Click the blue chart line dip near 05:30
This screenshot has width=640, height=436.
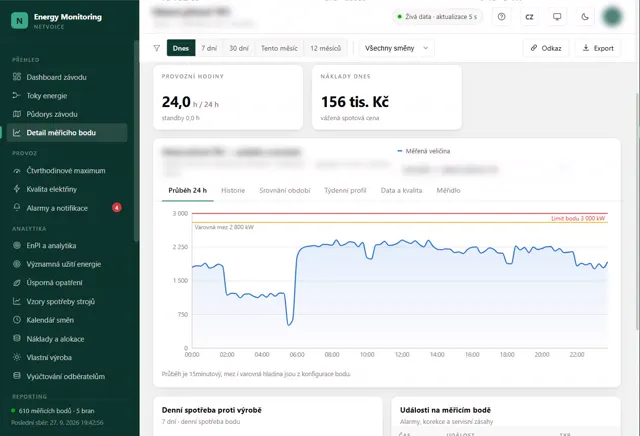[289, 323]
